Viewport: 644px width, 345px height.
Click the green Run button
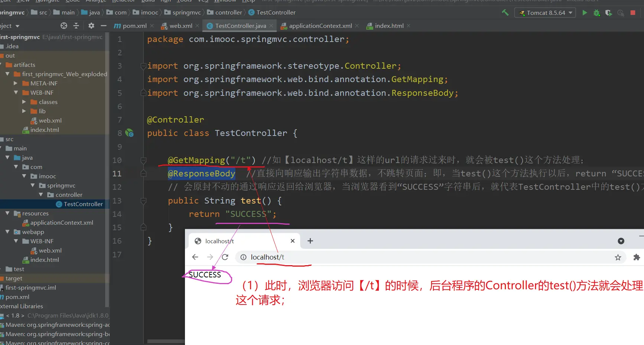pos(585,13)
